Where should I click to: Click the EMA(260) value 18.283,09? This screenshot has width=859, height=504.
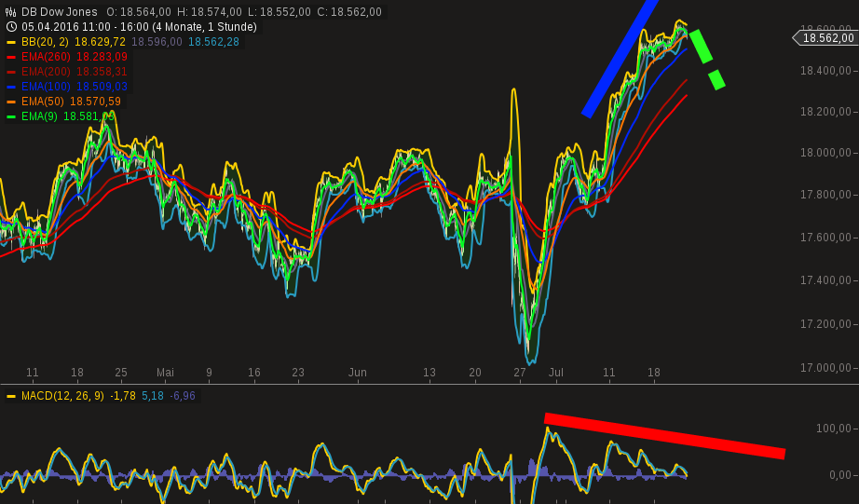102,57
